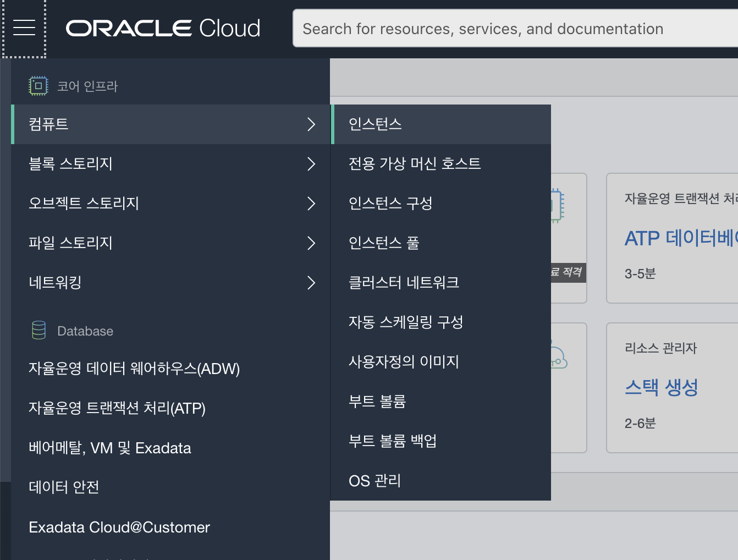Screen dimensions: 738x560
Task: Open 사용자정의 이미지 entry
Action: tap(441, 362)
